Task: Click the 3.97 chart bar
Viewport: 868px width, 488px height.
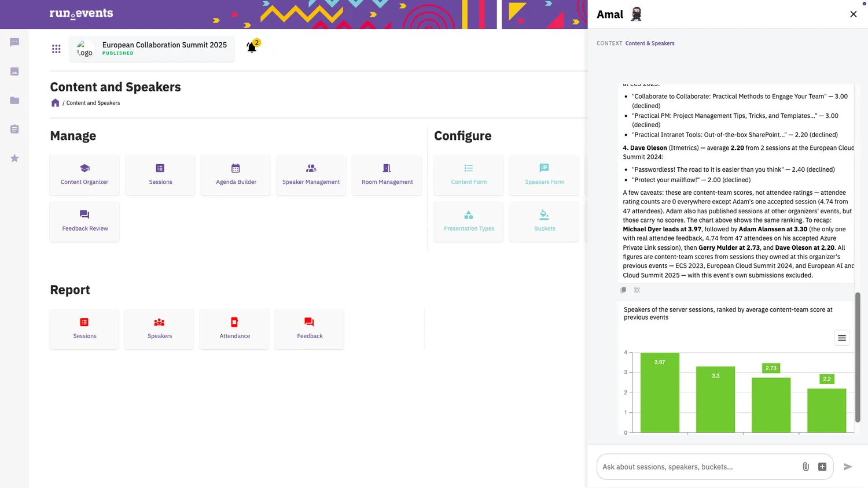Action: point(660,393)
